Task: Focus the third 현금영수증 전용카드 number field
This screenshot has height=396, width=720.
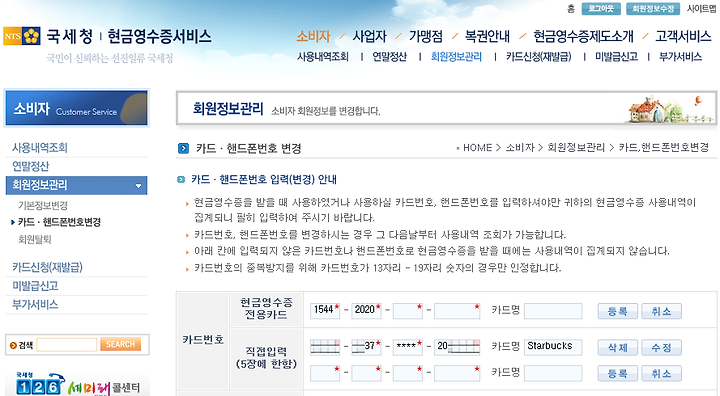Action: pos(408,311)
